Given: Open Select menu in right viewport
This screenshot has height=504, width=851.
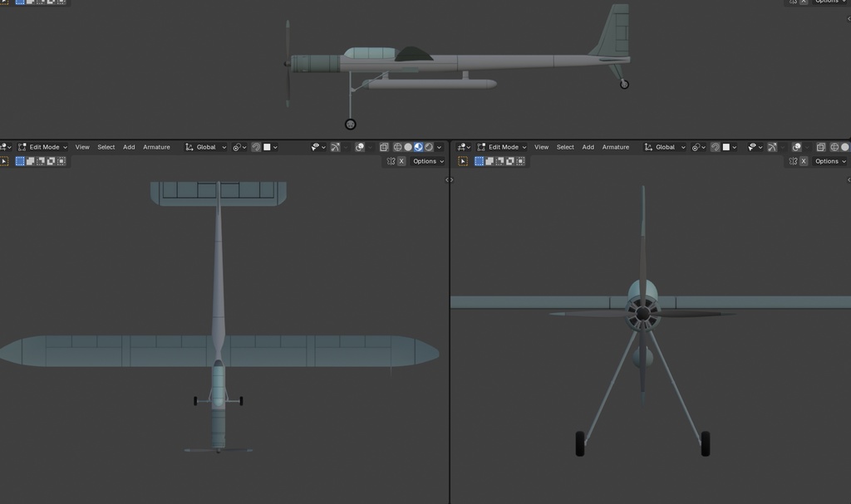Looking at the screenshot, I should tap(565, 147).
